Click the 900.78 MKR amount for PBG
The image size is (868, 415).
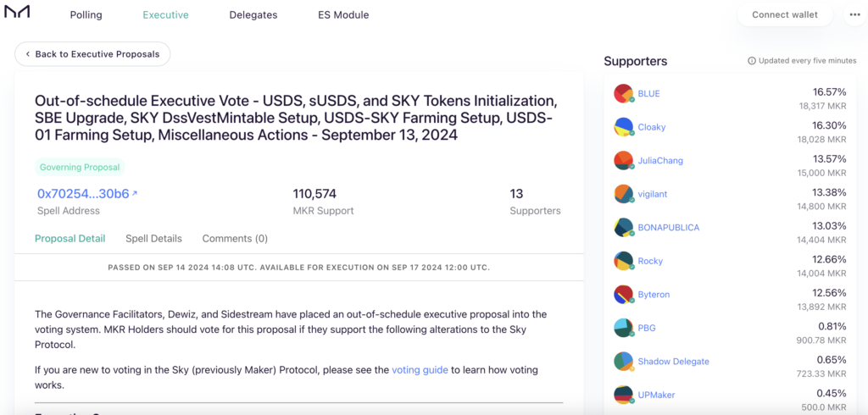822,340
